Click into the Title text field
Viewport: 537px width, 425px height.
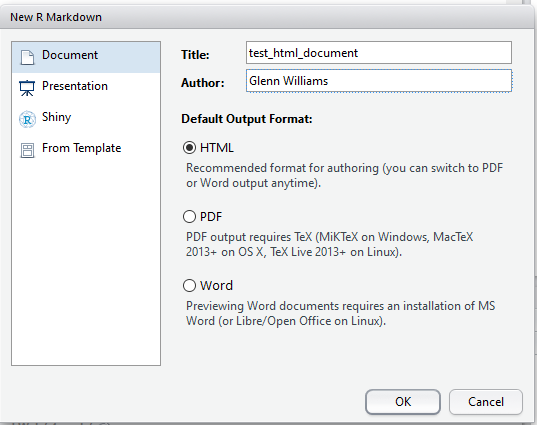pos(379,53)
